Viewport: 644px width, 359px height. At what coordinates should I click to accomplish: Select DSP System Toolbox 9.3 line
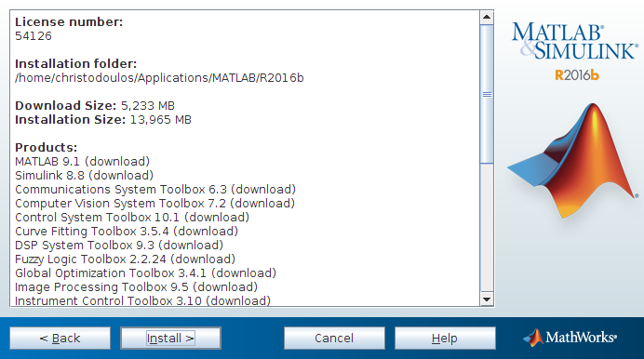click(119, 246)
